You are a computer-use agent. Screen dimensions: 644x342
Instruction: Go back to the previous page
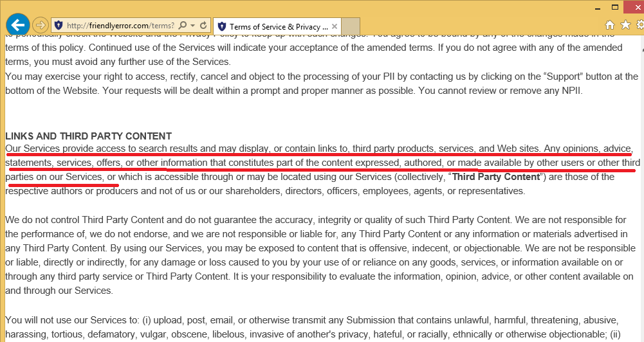pos(17,25)
